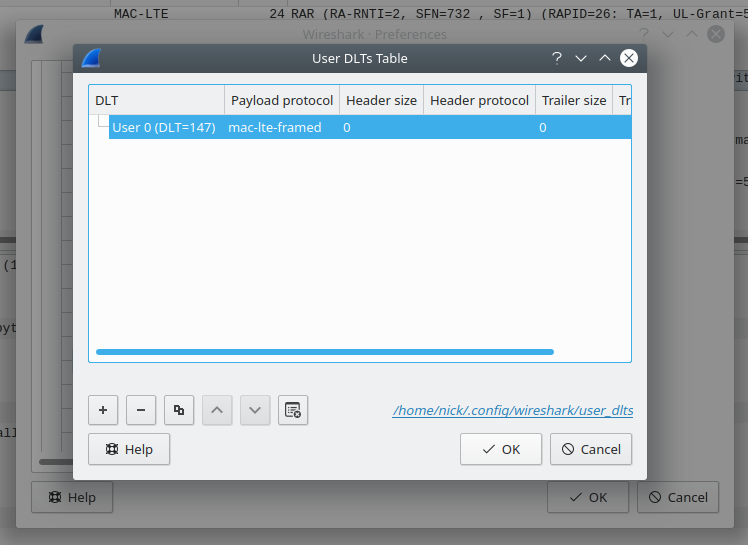Click the What's This question mark in User DLTs title bar
This screenshot has width=748, height=545.
[557, 58]
